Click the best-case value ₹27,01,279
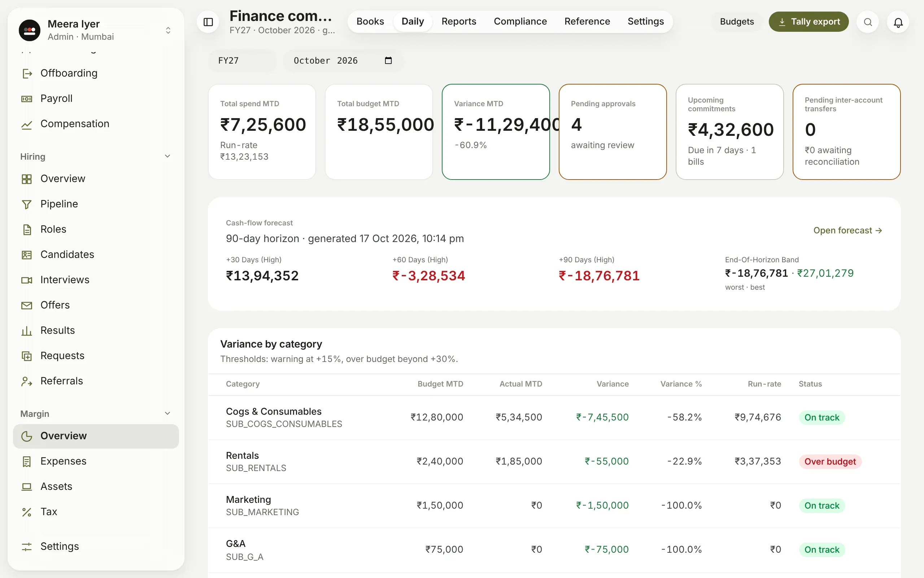Image resolution: width=924 pixels, height=578 pixels. click(x=825, y=273)
